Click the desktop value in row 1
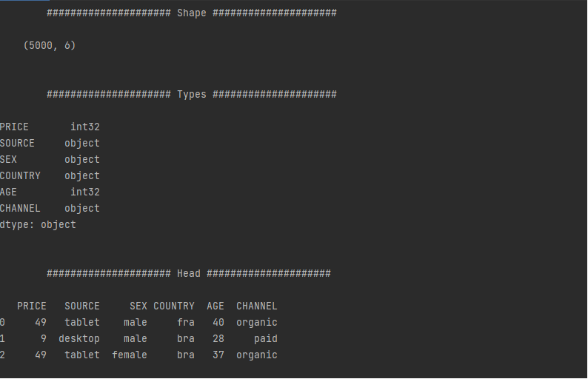 pyautogui.click(x=79, y=338)
